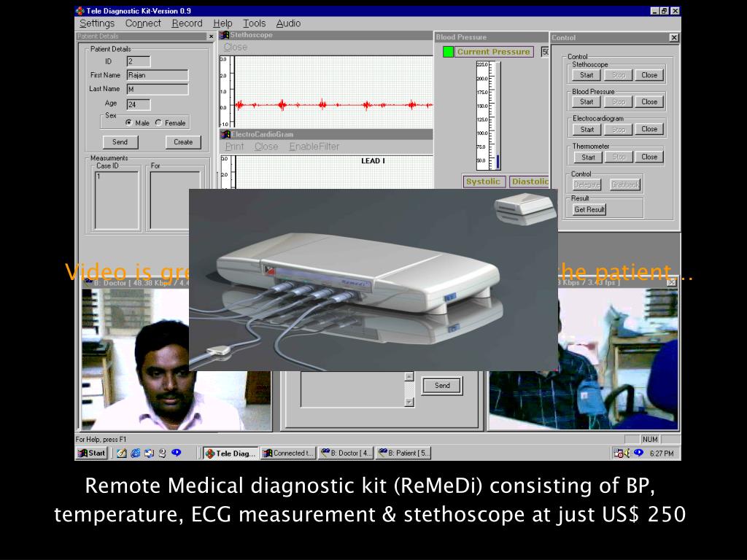Switch to the Connected taskbar button

pyautogui.click(x=287, y=454)
